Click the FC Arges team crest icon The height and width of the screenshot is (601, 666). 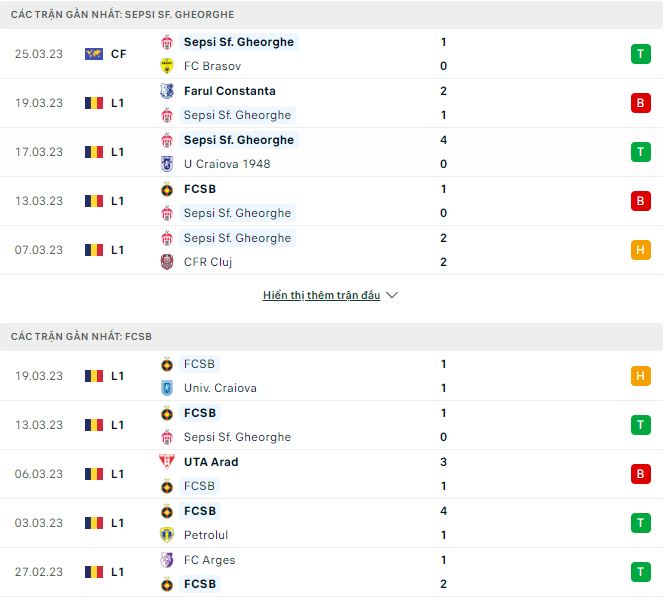(x=167, y=560)
